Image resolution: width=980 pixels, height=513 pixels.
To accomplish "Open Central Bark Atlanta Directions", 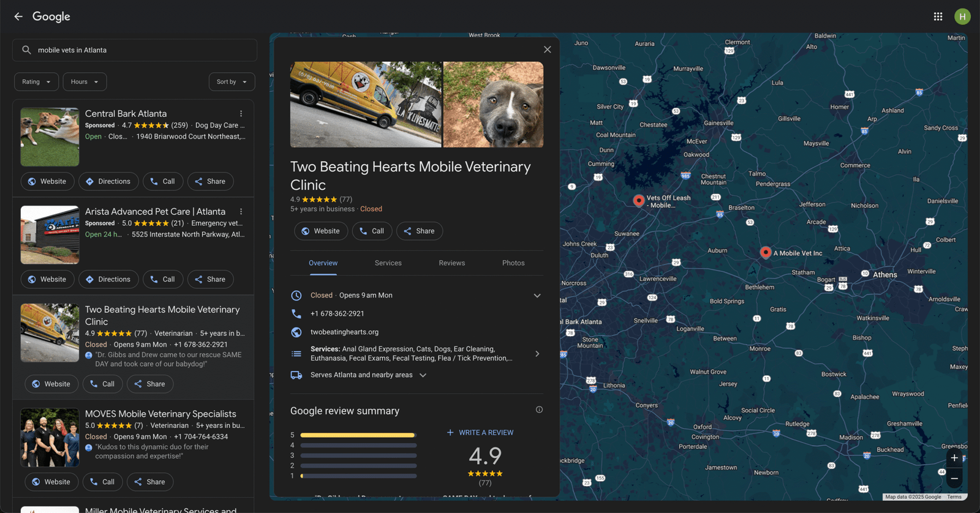I will click(x=108, y=181).
